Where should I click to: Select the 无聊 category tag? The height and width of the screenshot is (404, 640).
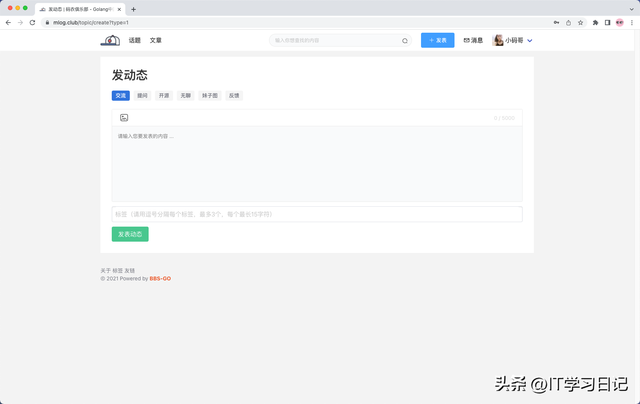click(186, 95)
